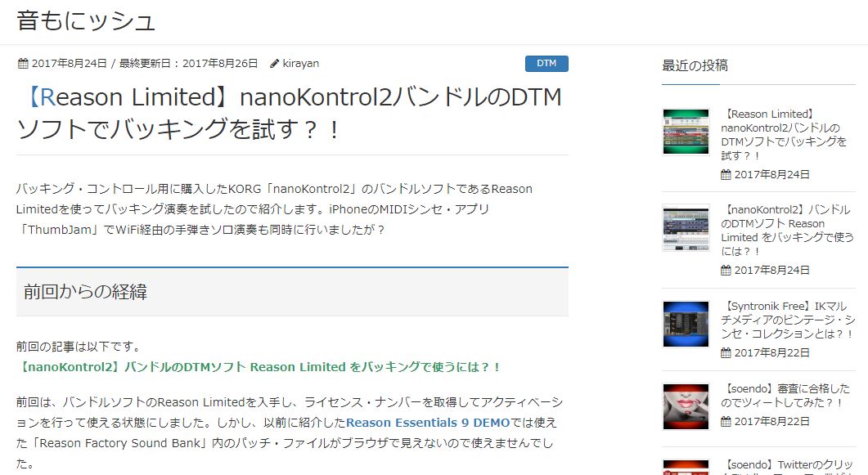Open the DTM category tag

546,64
